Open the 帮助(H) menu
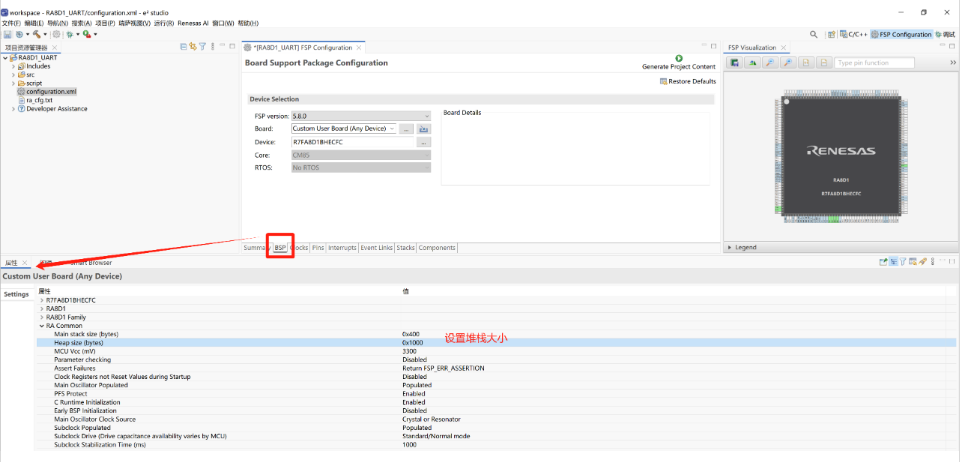The image size is (960, 462). [x=248, y=23]
